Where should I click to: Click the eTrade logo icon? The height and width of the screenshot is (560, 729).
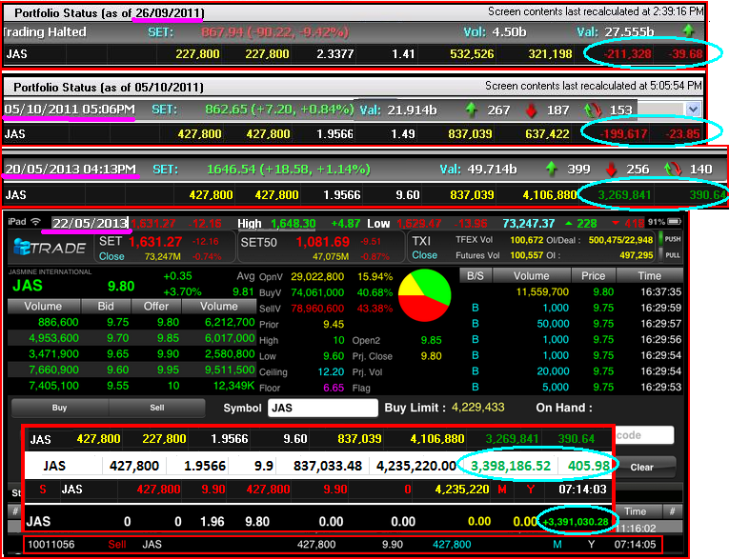22,248
